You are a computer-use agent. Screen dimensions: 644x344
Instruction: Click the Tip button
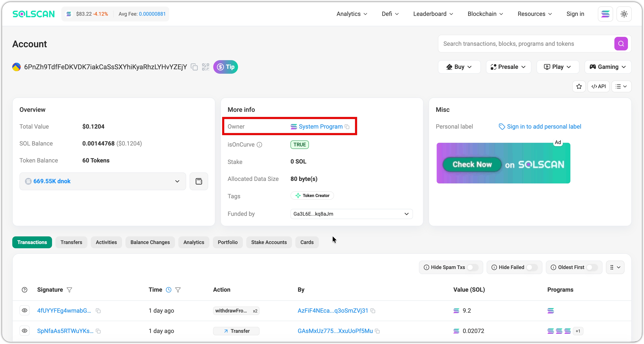226,67
